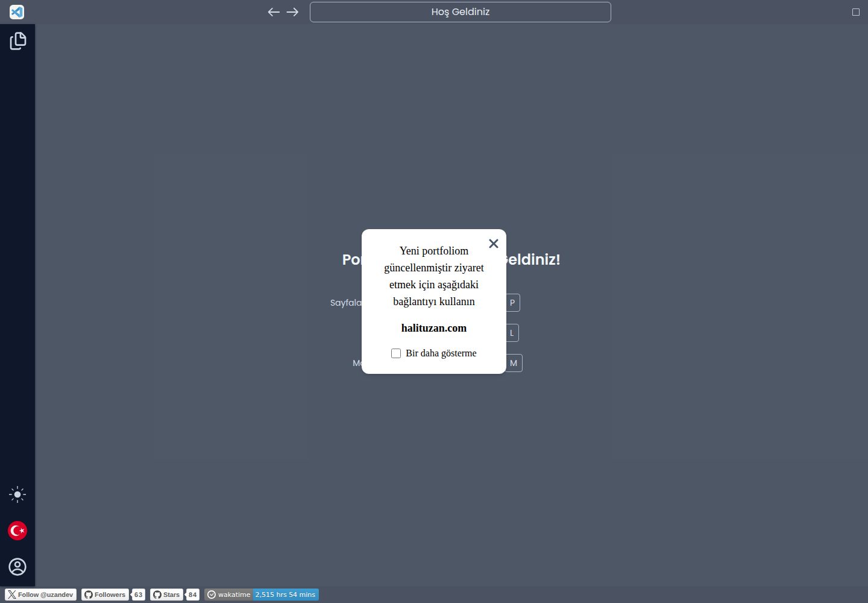Open the files explorer sidebar icon
Viewport: 868px width, 603px height.
click(x=17, y=41)
